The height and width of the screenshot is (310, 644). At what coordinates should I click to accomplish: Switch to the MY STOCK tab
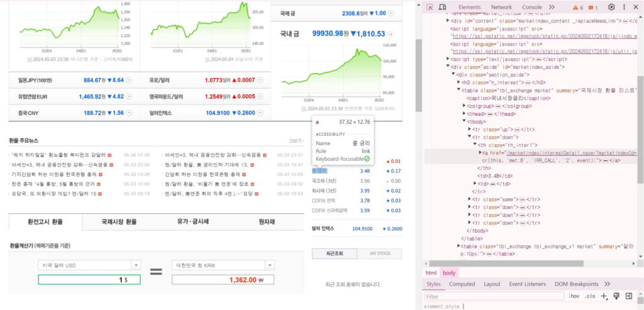click(379, 253)
